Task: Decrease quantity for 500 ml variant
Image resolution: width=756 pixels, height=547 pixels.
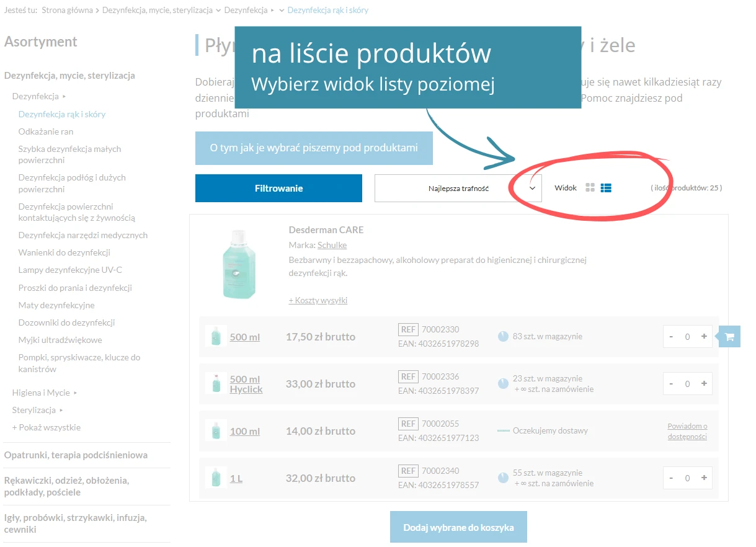Action: [x=671, y=336]
